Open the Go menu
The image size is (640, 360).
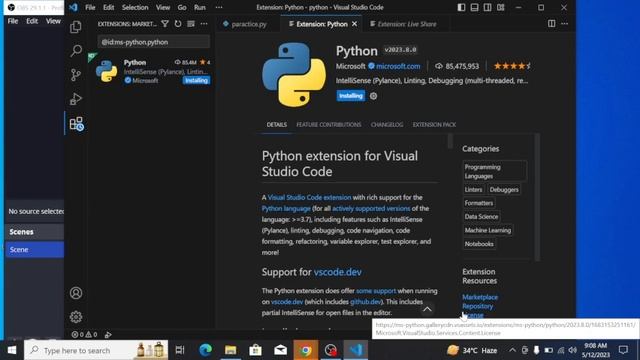click(x=182, y=7)
